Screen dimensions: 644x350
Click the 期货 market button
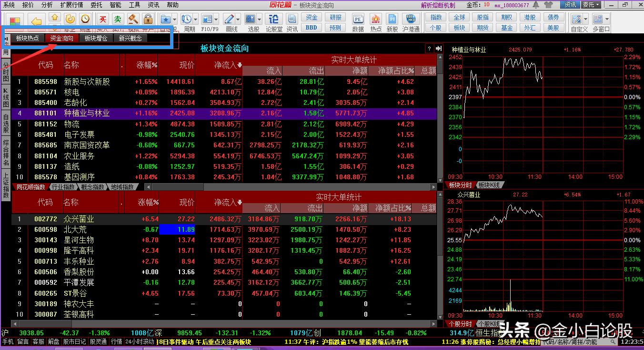483,28
